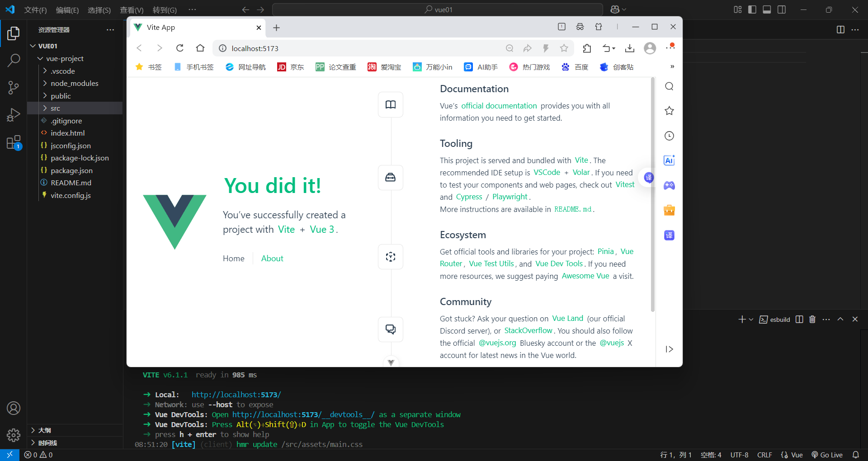Viewport: 868px width, 461px height.
Task: Open the Accounts icon in activity bar
Action: [x=14, y=408]
